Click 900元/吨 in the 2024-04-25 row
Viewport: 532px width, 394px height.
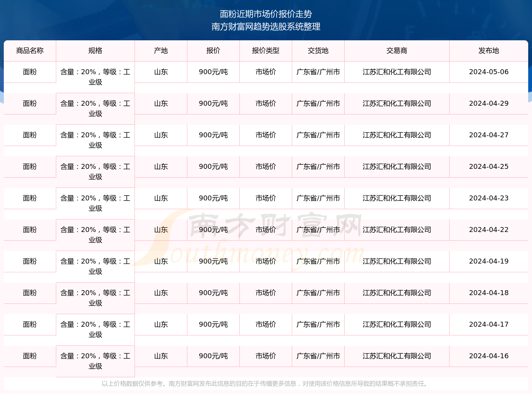(x=214, y=167)
